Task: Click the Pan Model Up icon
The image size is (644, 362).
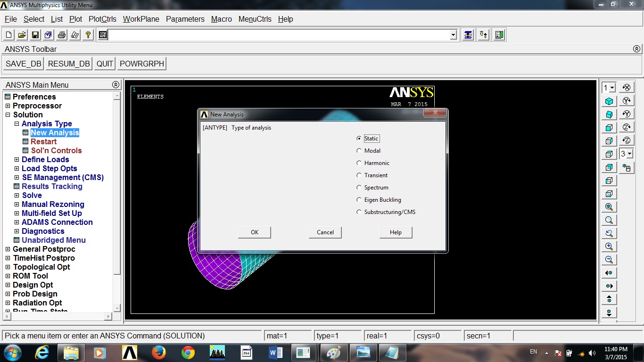Action: 609,299
